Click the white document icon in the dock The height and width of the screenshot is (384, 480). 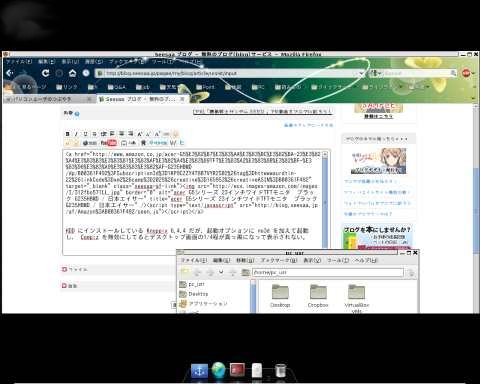(x=257, y=370)
